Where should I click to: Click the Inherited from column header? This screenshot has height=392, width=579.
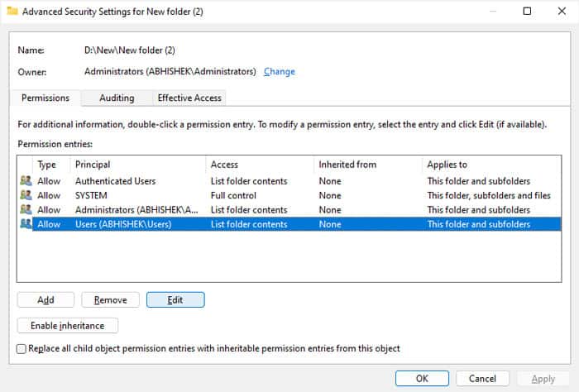(x=368, y=165)
